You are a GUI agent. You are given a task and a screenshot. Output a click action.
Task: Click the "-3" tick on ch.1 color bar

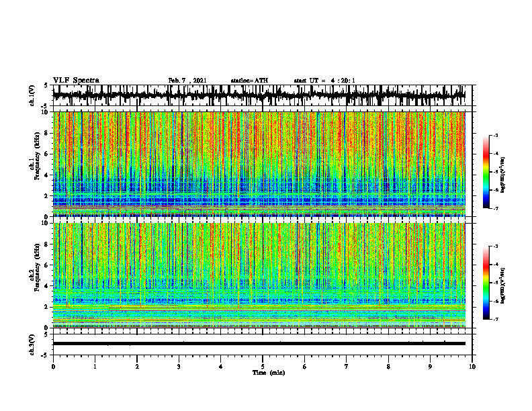pos(496,136)
